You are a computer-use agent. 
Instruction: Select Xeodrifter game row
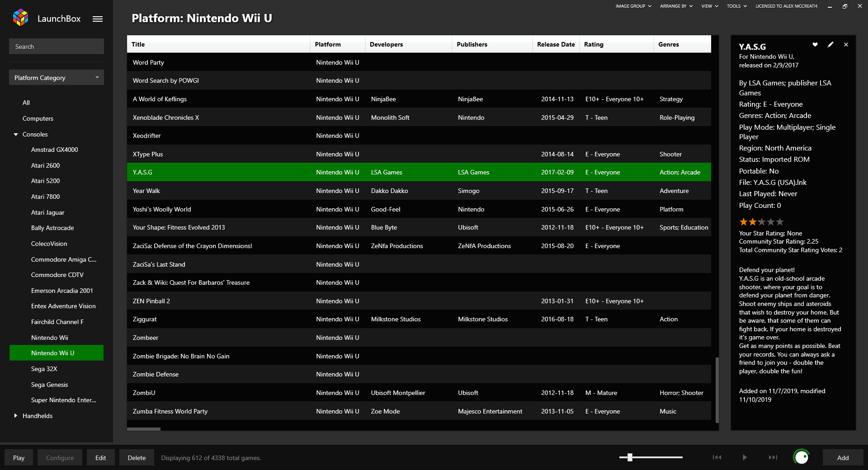click(x=419, y=136)
